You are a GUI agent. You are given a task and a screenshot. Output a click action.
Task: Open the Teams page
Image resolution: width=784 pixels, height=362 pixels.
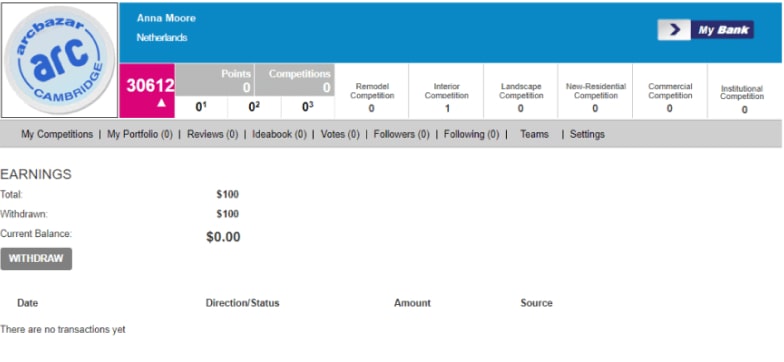coord(534,134)
